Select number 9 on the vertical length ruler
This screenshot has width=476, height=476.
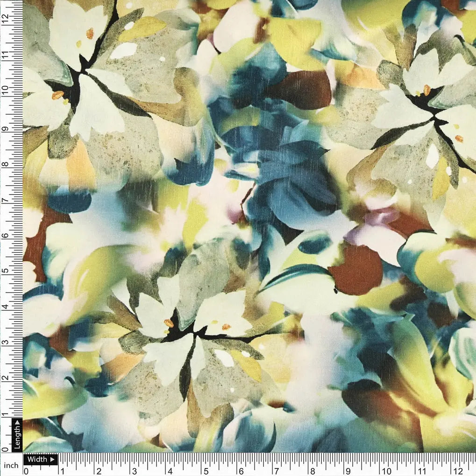point(5,127)
